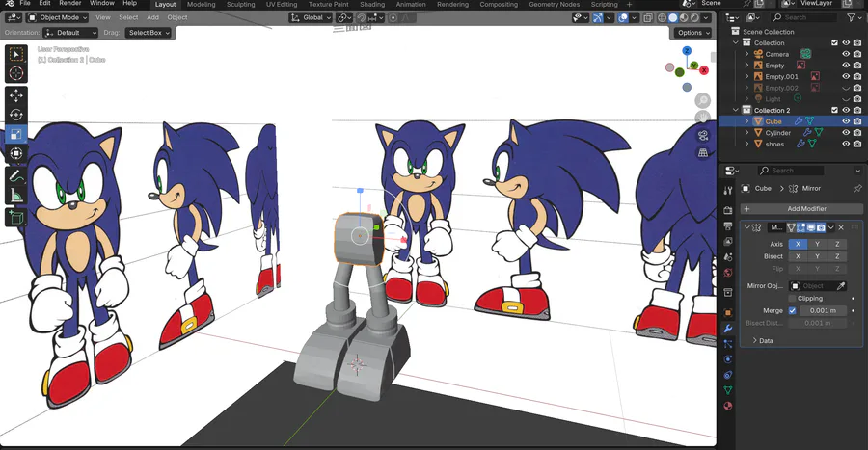Hide the Cylinder object with its eye icon
This screenshot has width=868, height=450.
tap(846, 133)
